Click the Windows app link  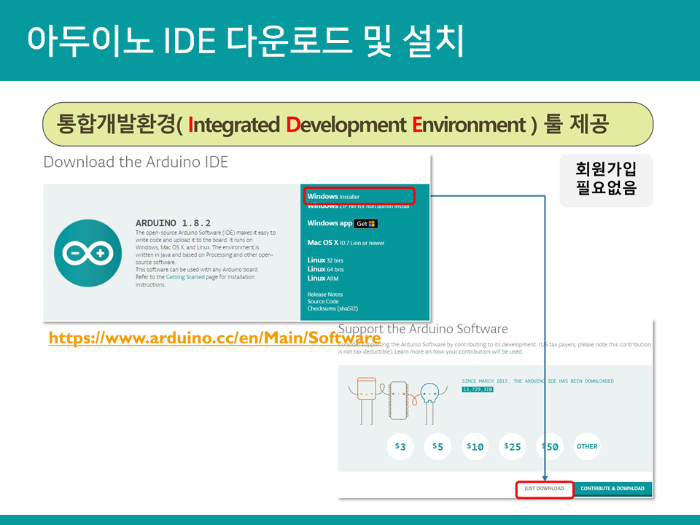point(329,223)
